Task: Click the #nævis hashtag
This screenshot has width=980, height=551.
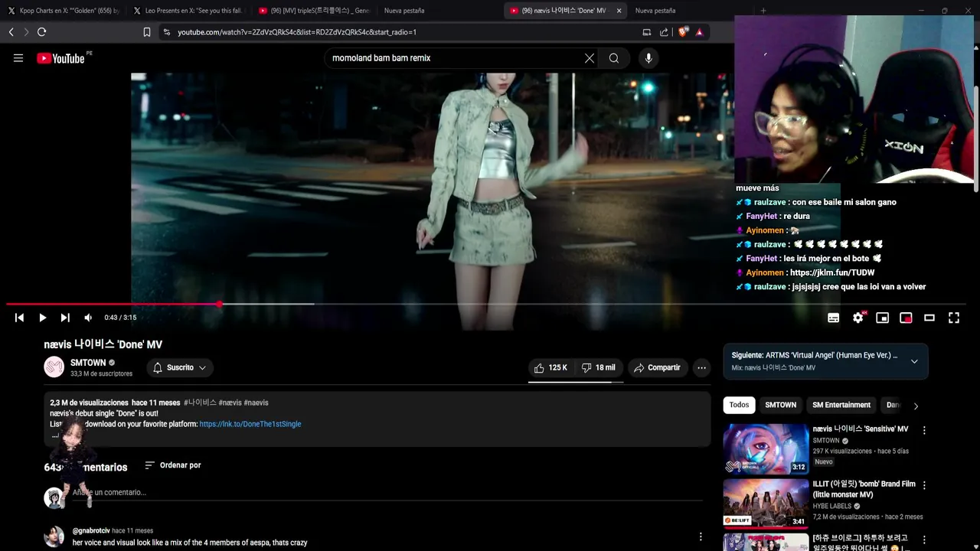Action: (230, 403)
